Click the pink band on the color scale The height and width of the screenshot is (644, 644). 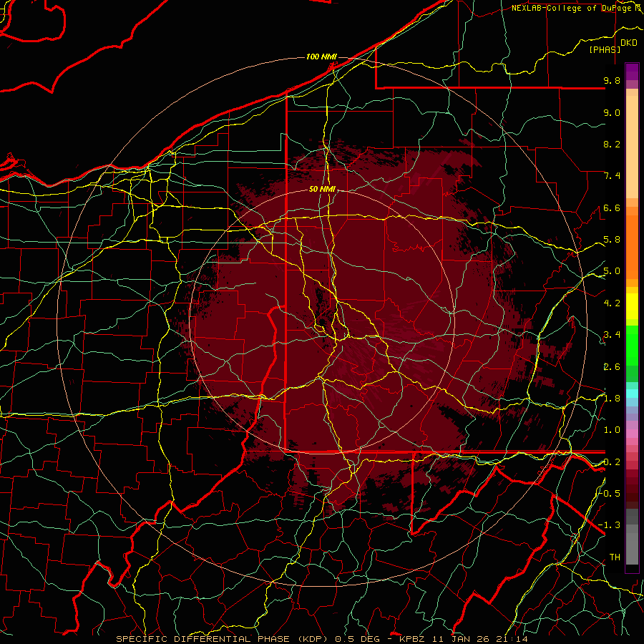pyautogui.click(x=632, y=434)
